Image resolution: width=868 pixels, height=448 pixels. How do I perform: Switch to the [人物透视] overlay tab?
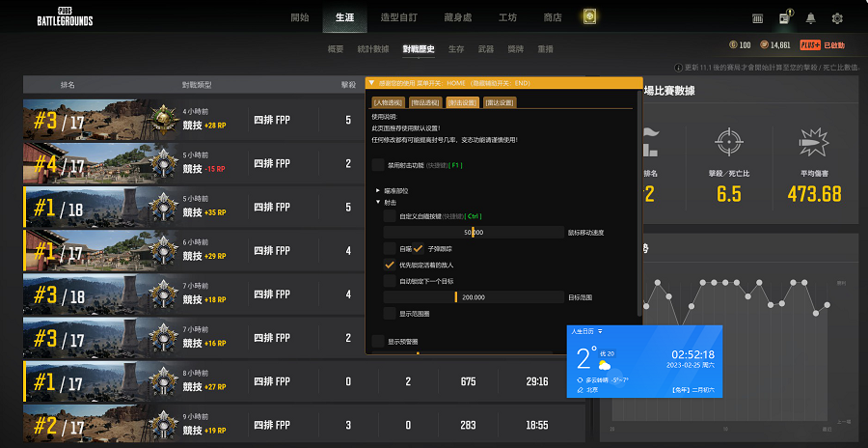(388, 102)
